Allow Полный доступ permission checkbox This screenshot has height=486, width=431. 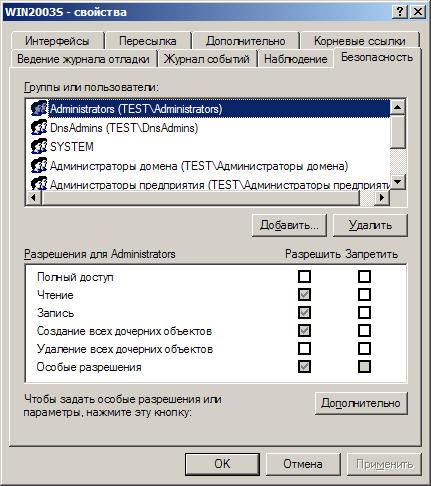pyautogui.click(x=304, y=276)
